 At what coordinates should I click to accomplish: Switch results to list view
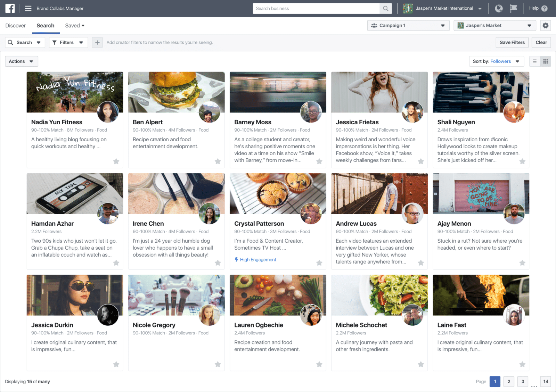coord(535,61)
